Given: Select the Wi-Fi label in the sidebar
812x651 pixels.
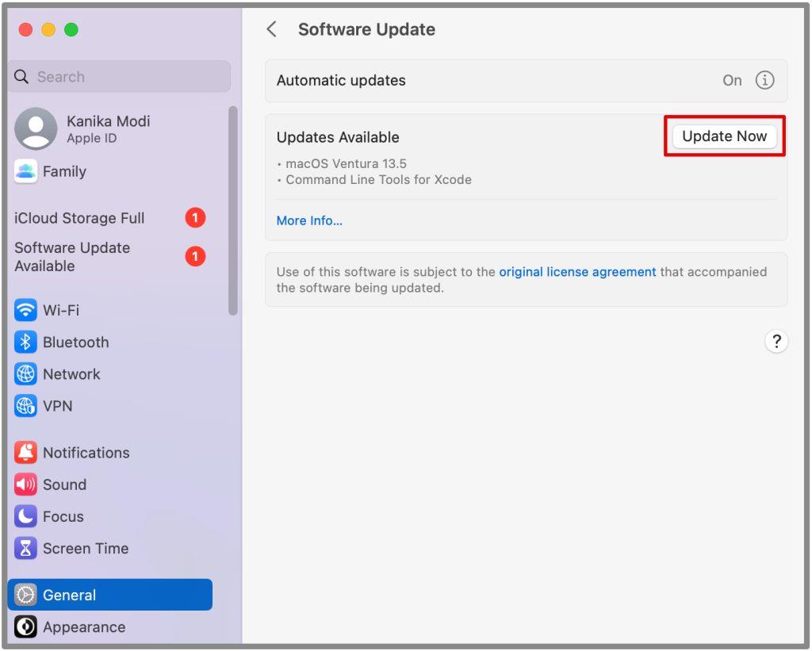Looking at the screenshot, I should pos(61,310).
